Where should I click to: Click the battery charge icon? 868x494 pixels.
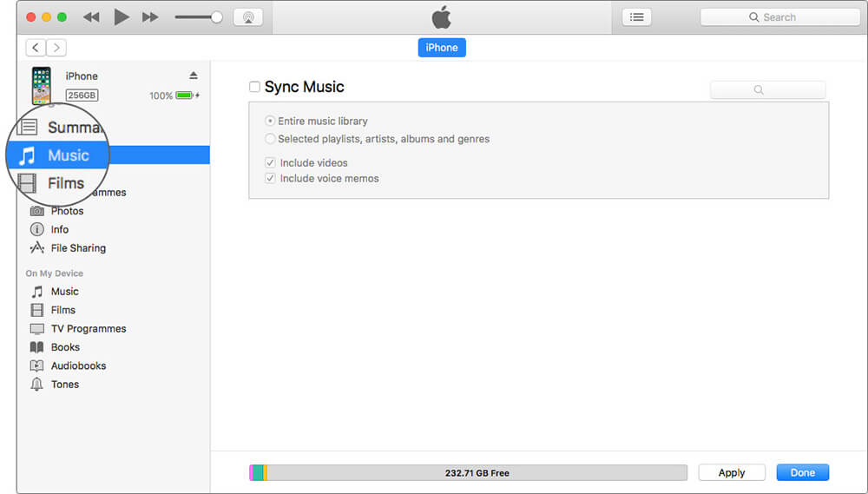184,96
